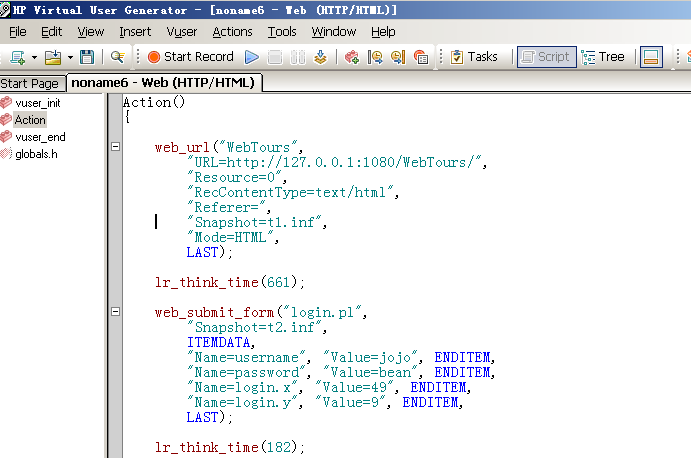
Task: Select Action in the action tree
Action: tap(30, 120)
